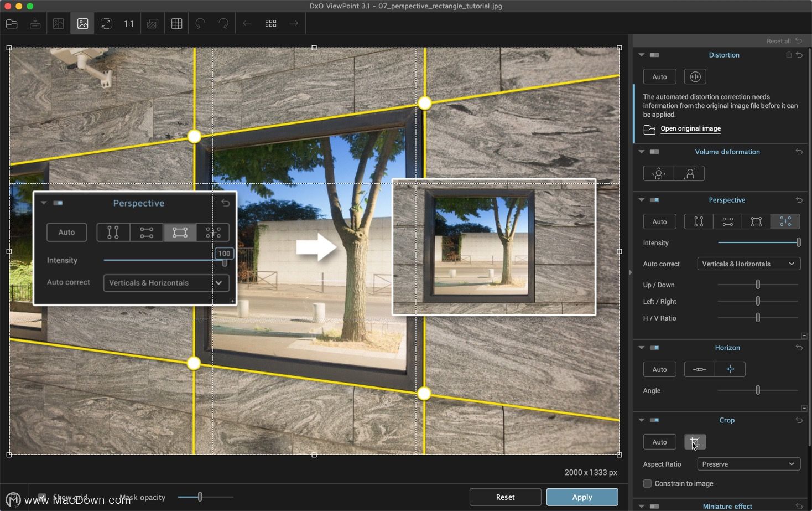Image resolution: width=812 pixels, height=511 pixels.
Task: Open the ViewPoint application menu bar icon
Action: tap(13, 499)
